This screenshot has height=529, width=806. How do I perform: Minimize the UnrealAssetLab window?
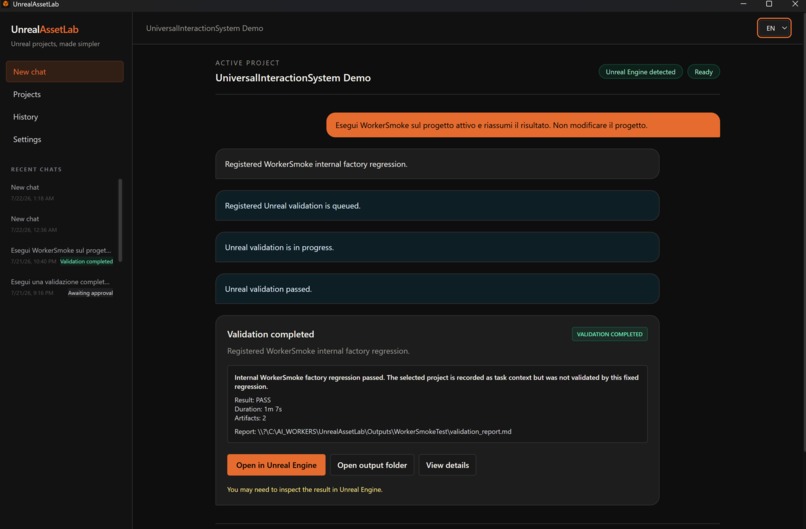tap(743, 4)
